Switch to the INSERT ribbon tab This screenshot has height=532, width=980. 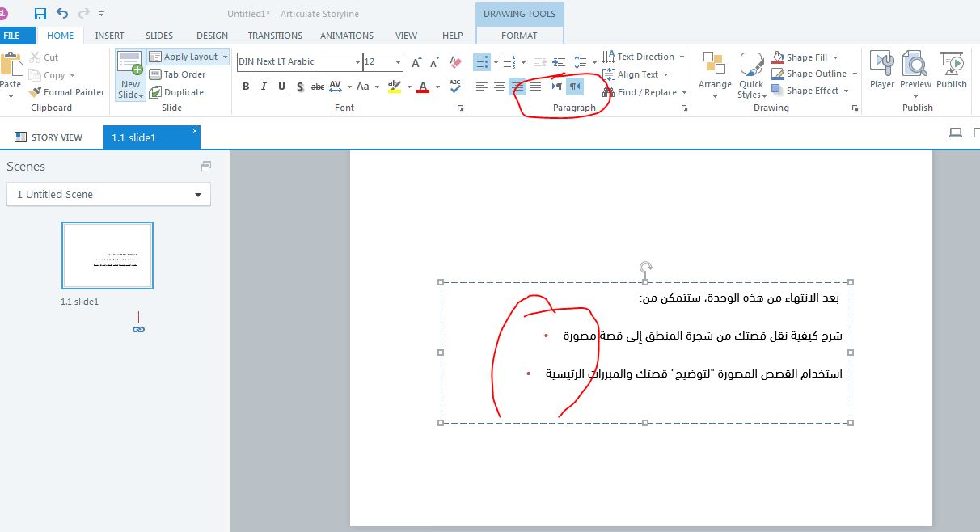point(110,36)
